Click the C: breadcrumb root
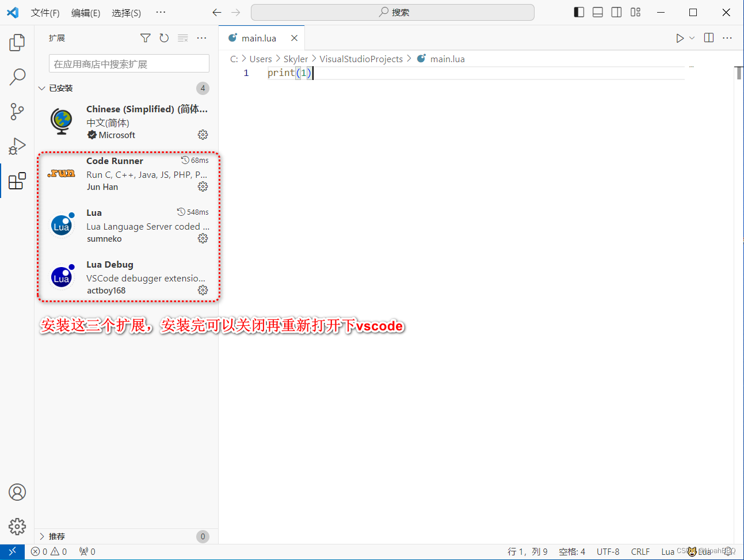 point(234,59)
